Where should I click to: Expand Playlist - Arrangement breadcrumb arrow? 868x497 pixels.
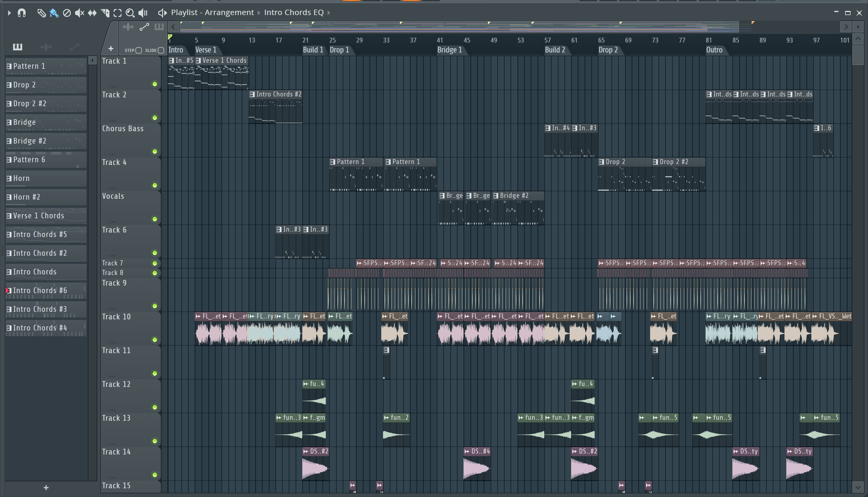coord(259,13)
